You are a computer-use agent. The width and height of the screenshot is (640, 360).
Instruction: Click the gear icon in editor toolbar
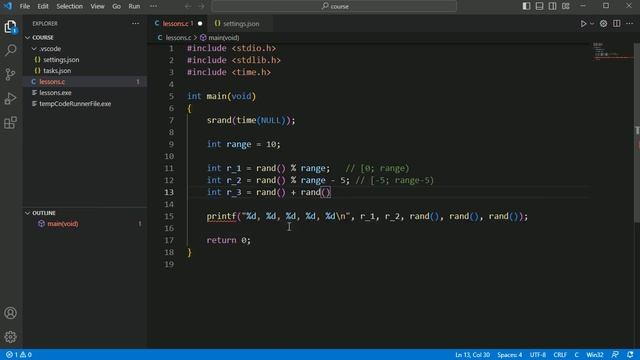(x=603, y=24)
